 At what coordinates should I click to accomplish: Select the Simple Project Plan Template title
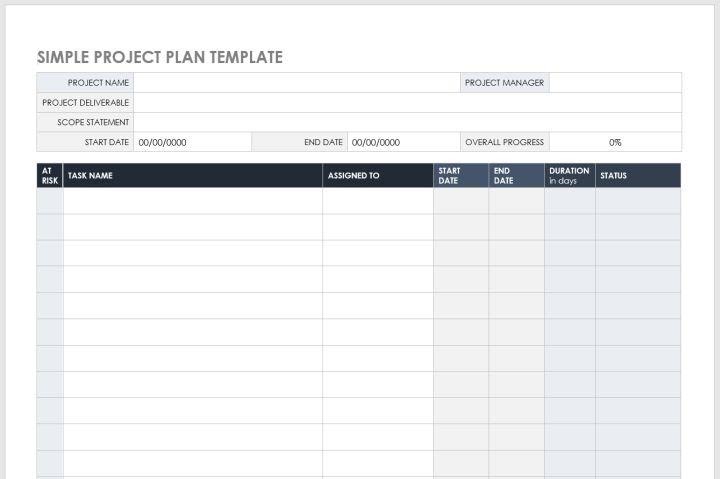tap(160, 57)
